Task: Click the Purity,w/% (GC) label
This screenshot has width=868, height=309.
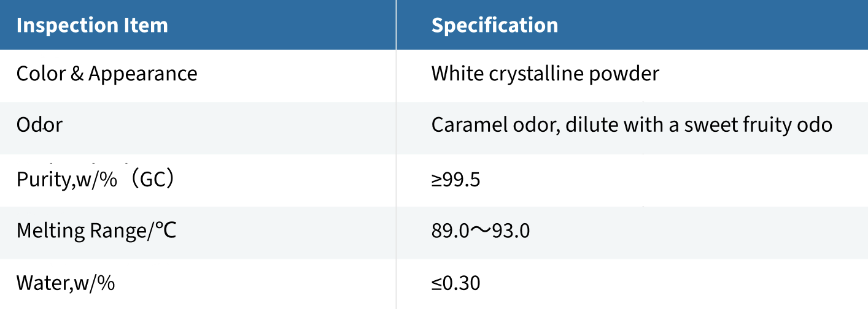Action: [x=95, y=180]
